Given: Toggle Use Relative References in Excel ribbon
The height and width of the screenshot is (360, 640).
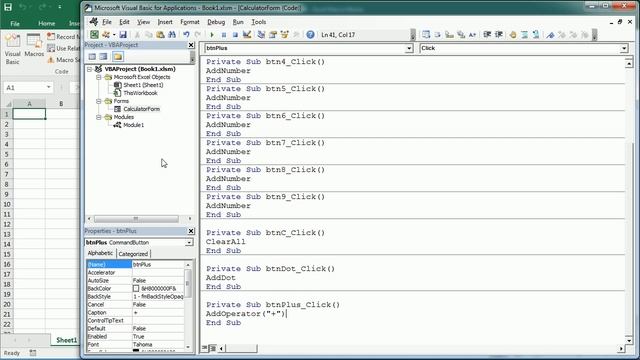Looking at the screenshot, I should pos(63,48).
